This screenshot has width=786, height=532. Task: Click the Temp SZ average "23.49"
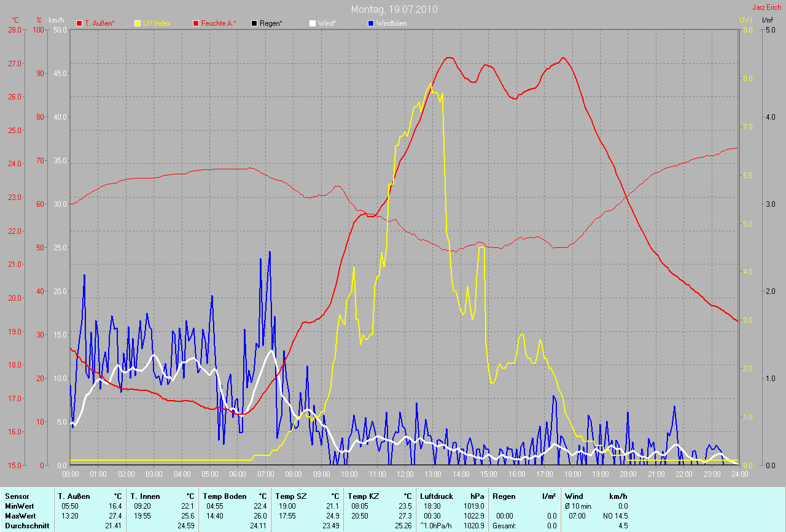tap(331, 526)
